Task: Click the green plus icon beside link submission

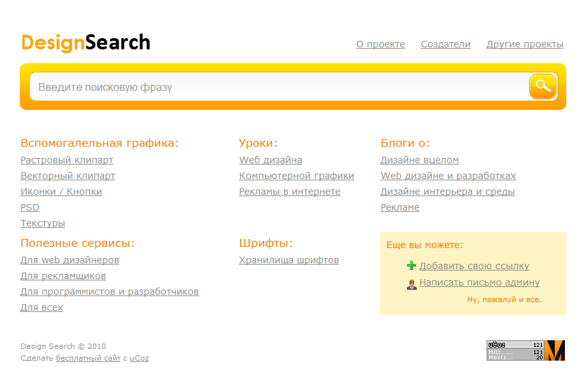Action: (412, 265)
